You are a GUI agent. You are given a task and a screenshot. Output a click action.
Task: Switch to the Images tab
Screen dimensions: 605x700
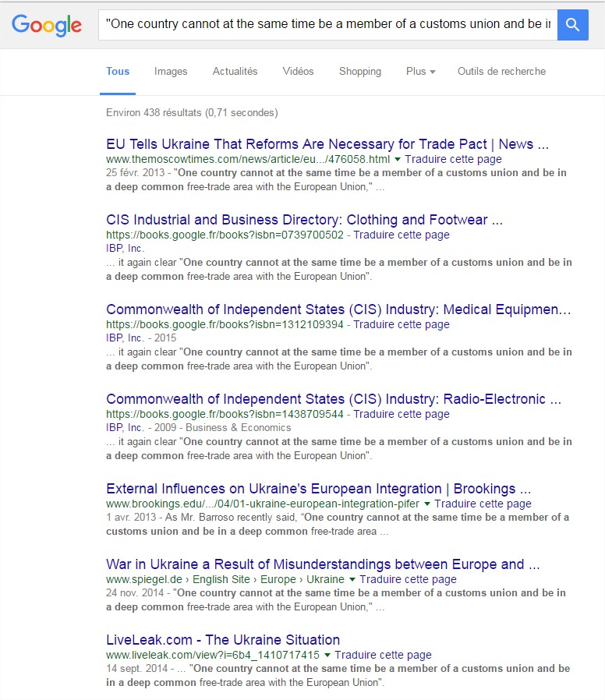[x=171, y=72]
